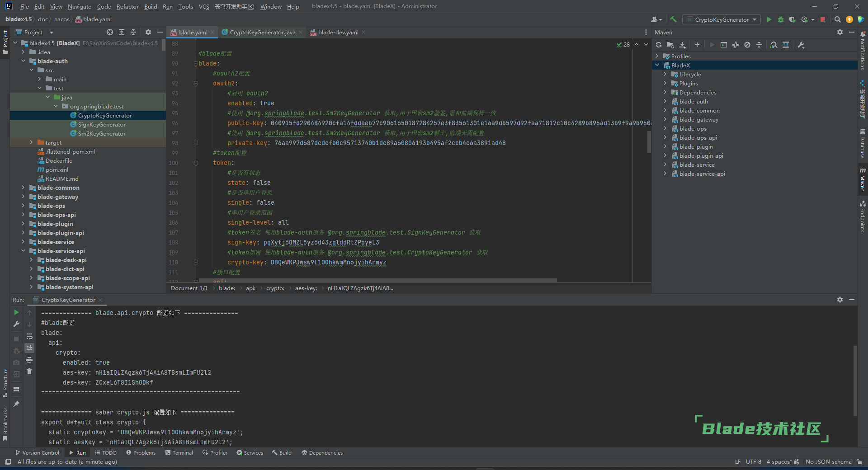Close the blade.yaml editor tab

click(212, 32)
